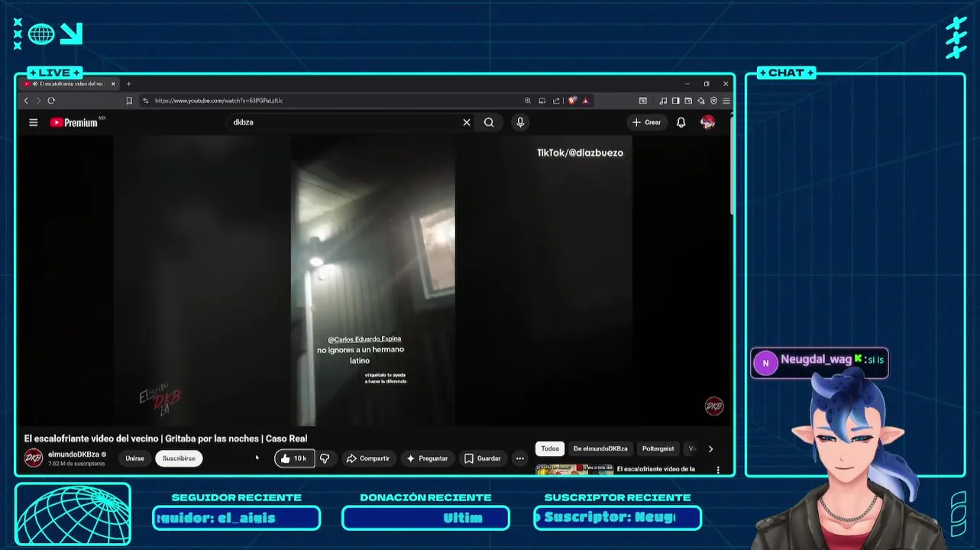Toggle browser sidebar panel icon

(x=675, y=101)
